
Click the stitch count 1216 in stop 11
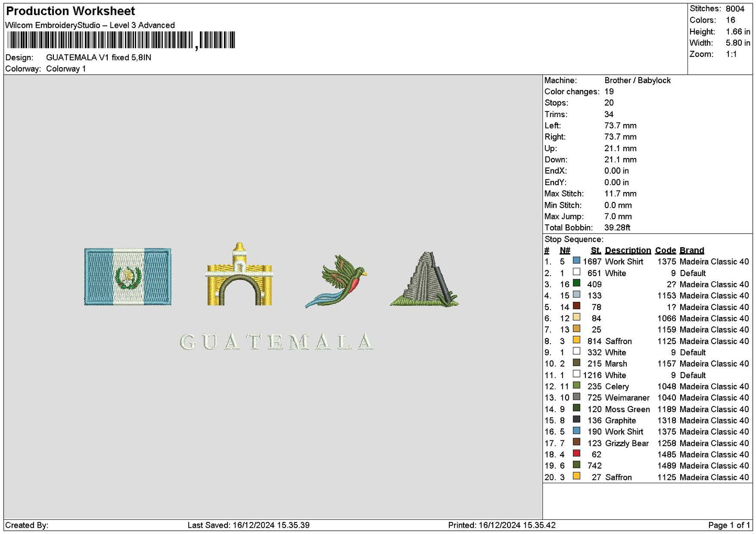(x=592, y=375)
